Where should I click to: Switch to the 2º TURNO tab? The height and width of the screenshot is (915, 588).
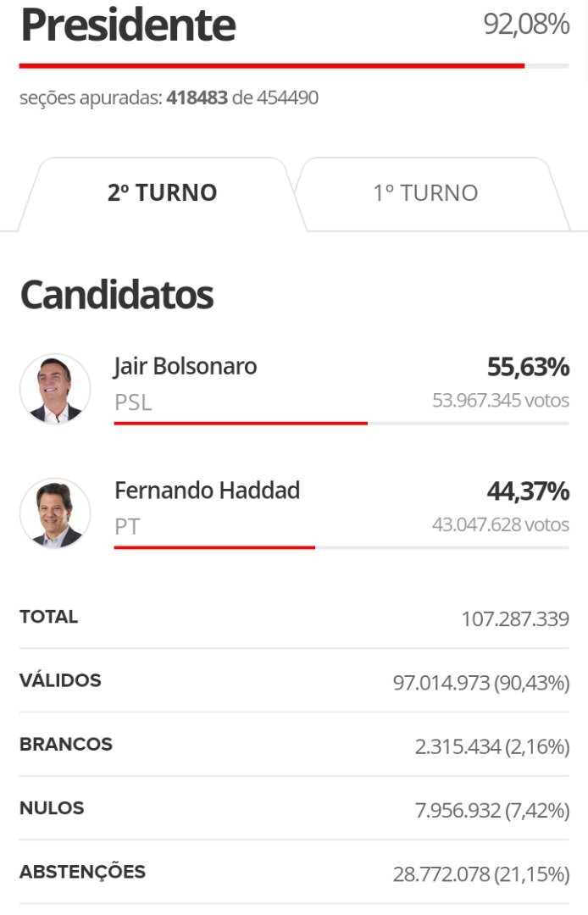click(162, 193)
